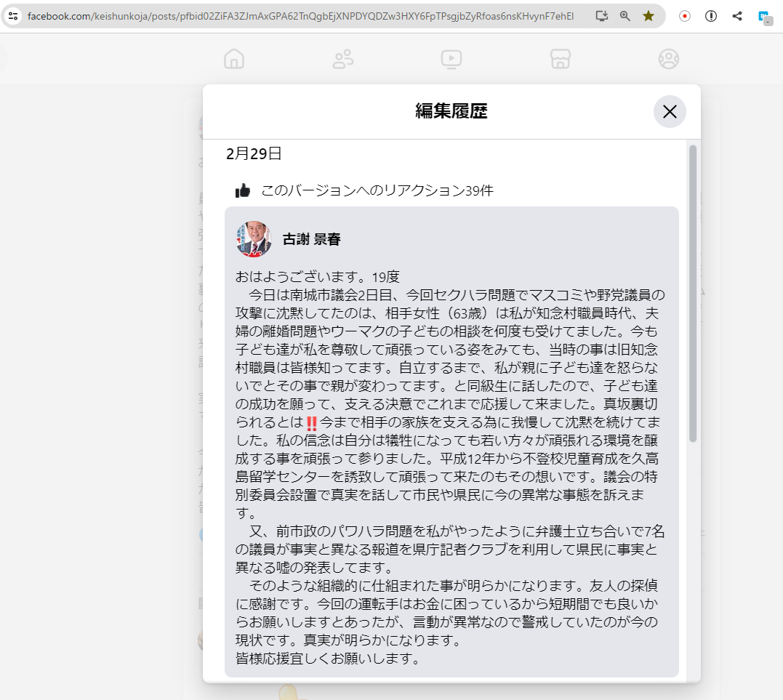The image size is (783, 700).
Task: Start the screen recorder extension icon
Action: coord(683,15)
